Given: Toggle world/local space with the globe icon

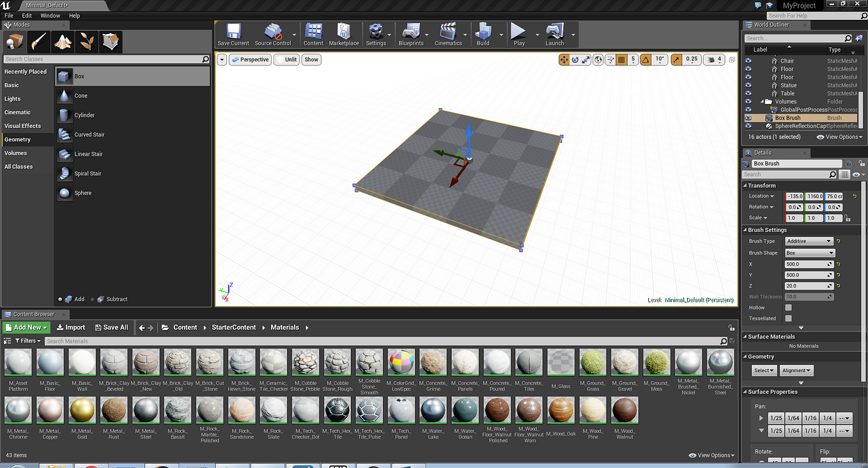Looking at the screenshot, I should pyautogui.click(x=598, y=59).
